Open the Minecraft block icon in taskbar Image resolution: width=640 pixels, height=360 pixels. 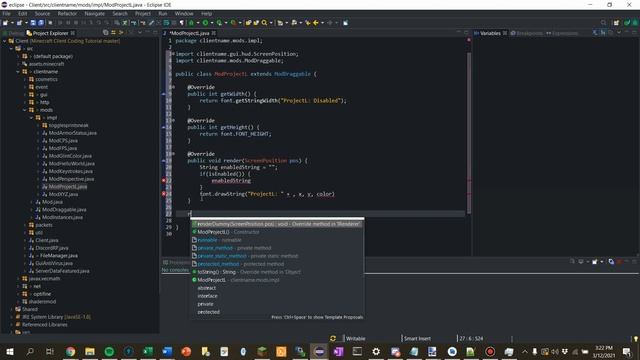click(x=262, y=351)
